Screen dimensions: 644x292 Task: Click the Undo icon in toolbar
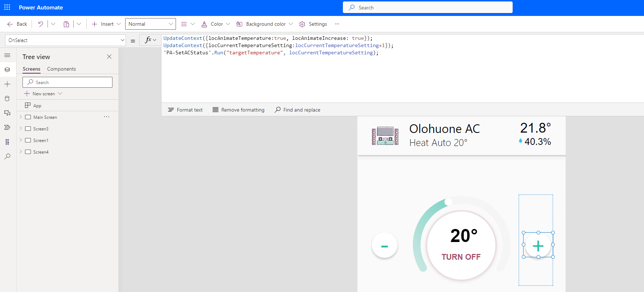pos(41,24)
